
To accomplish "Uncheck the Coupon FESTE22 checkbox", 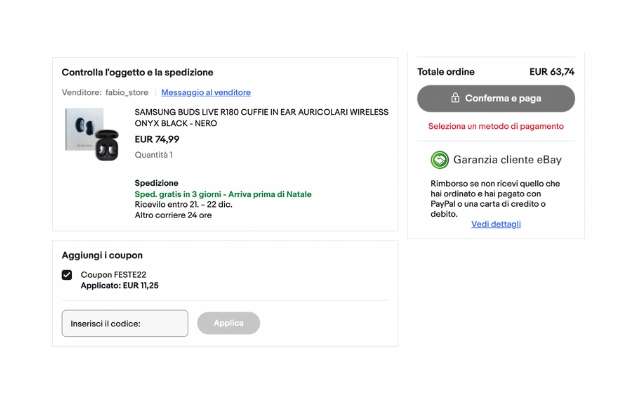I will click(x=67, y=275).
